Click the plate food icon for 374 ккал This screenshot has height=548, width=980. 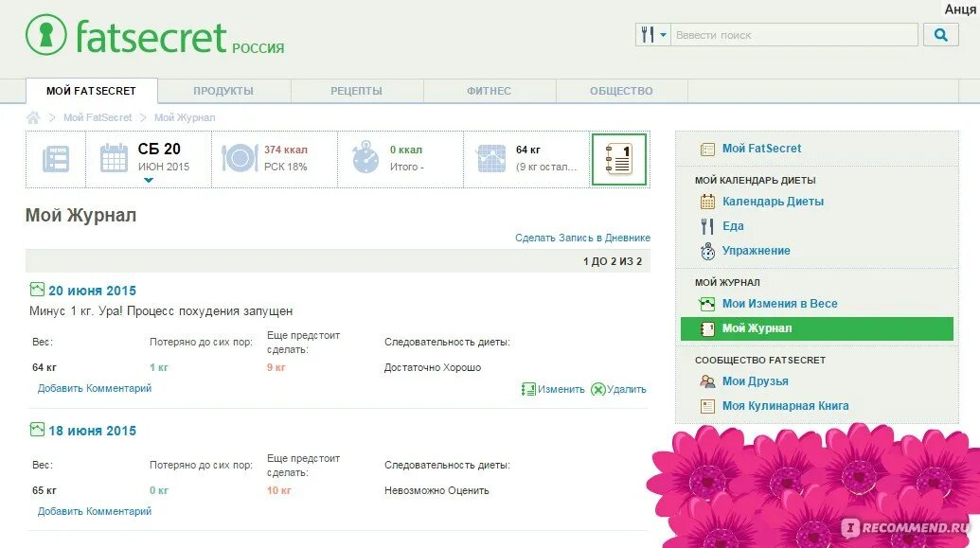[x=240, y=157]
